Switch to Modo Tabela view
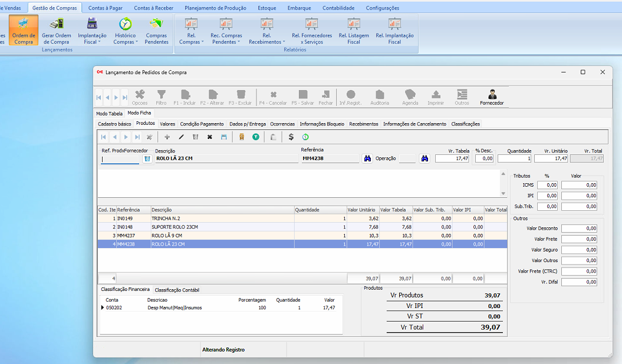The width and height of the screenshot is (622, 364). tap(109, 113)
